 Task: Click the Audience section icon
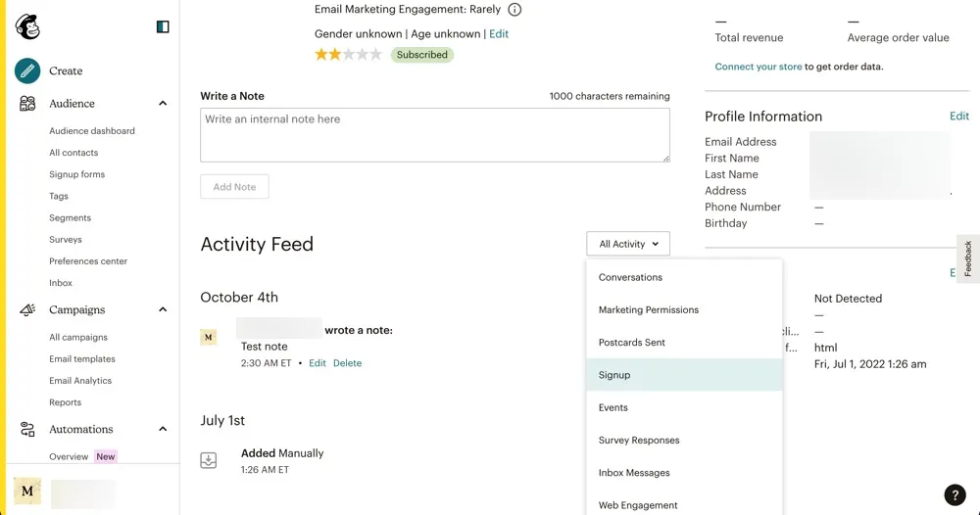point(27,104)
